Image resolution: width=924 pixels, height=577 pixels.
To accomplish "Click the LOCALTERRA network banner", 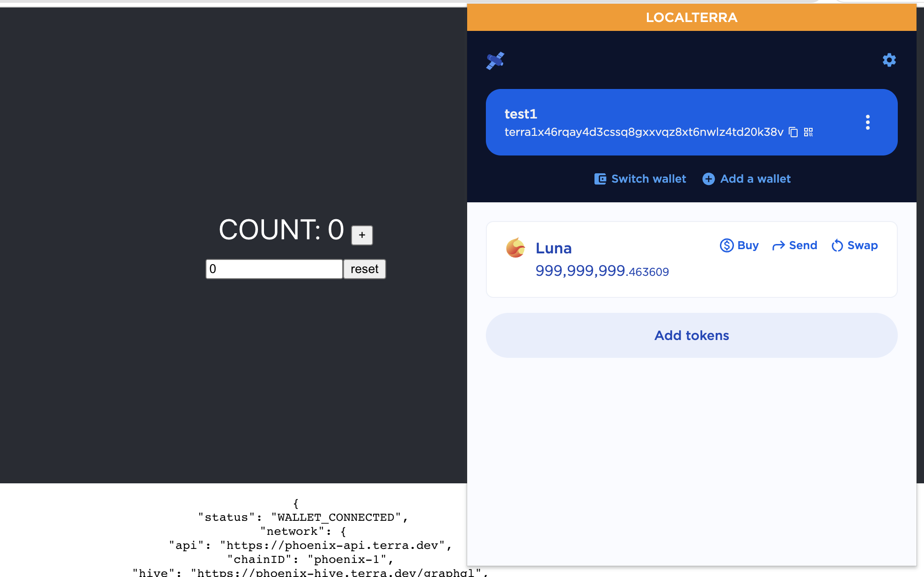I will coord(691,17).
